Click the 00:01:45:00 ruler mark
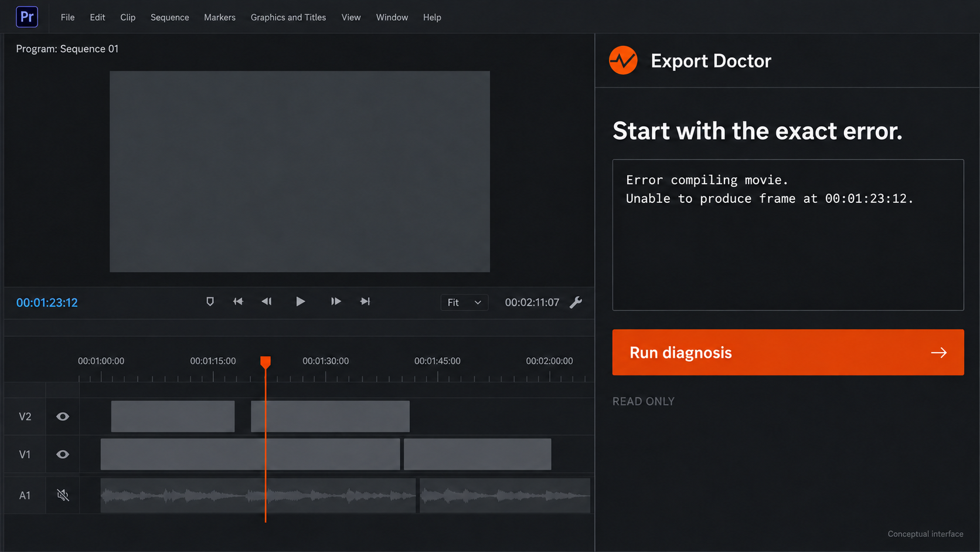This screenshot has height=552, width=980. [437, 361]
